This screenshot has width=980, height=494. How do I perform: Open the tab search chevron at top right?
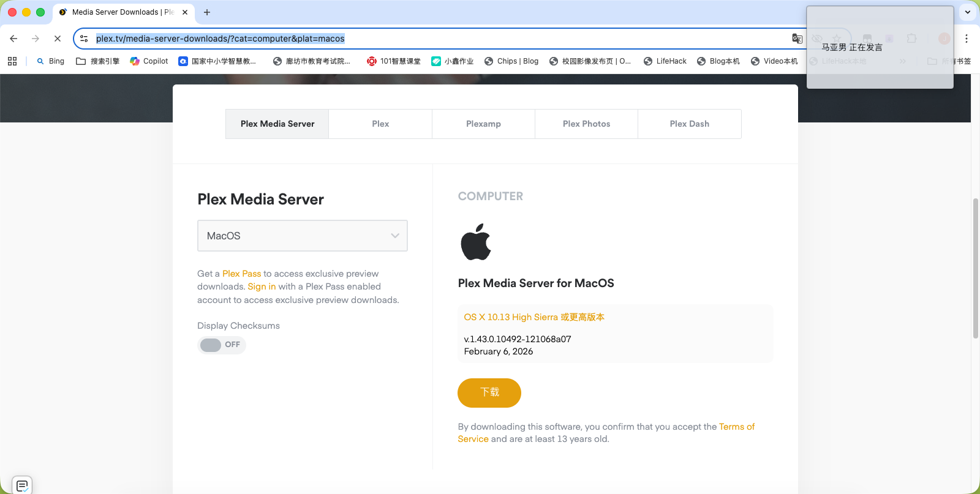pyautogui.click(x=968, y=12)
